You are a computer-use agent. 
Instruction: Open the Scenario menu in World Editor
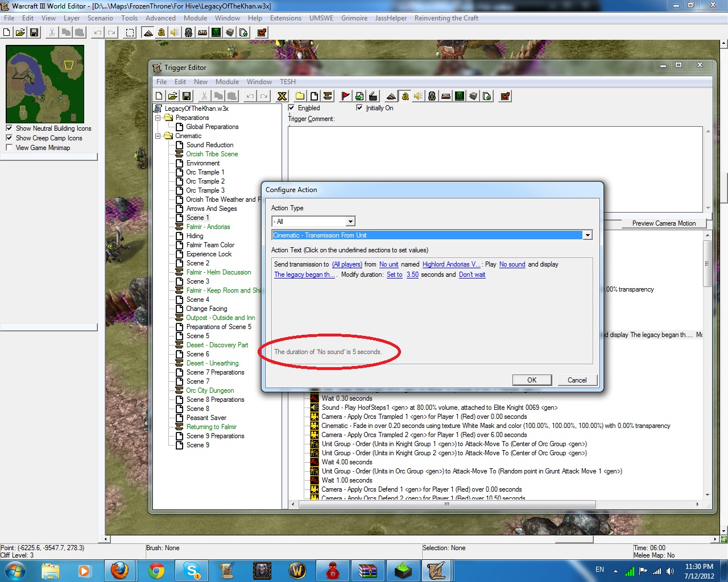(x=100, y=18)
